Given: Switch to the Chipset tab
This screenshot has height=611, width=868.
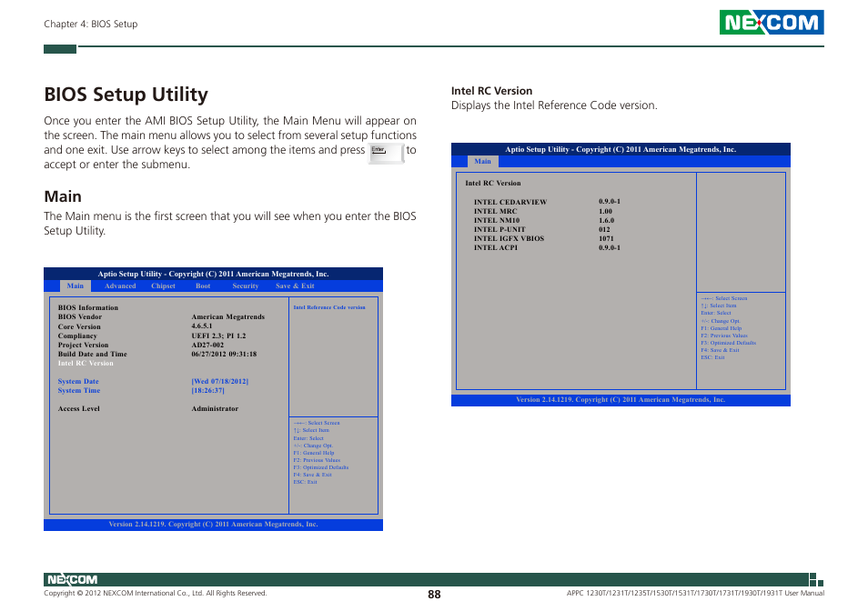Looking at the screenshot, I should (163, 285).
